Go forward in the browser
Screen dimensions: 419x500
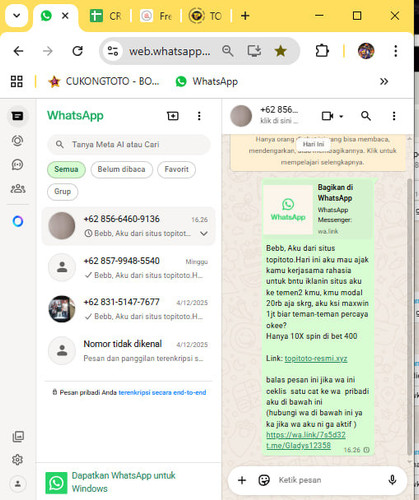tap(48, 51)
